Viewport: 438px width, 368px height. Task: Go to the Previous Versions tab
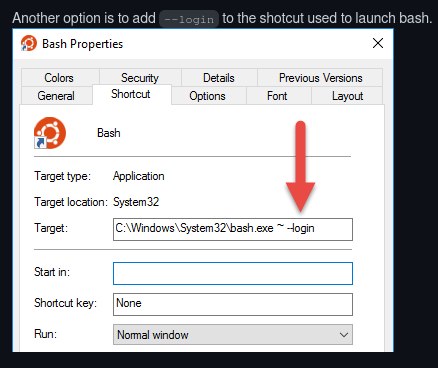(x=320, y=77)
